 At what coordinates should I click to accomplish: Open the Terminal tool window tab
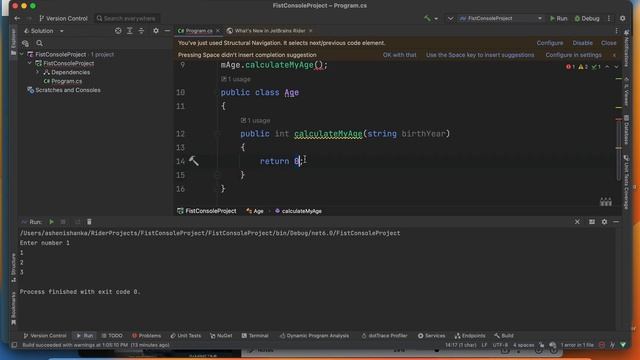(x=255, y=336)
